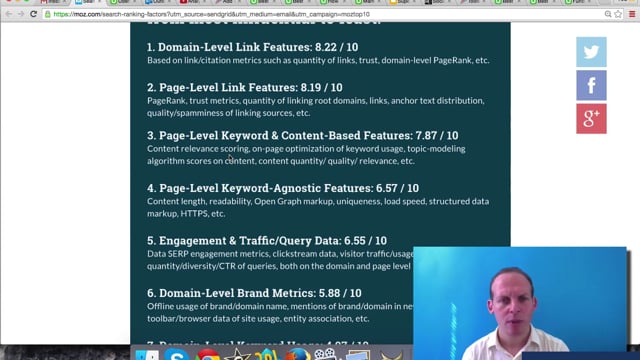The width and height of the screenshot is (640, 360).
Task: Click text "markup, HTTPS, etc."
Action: (186, 213)
